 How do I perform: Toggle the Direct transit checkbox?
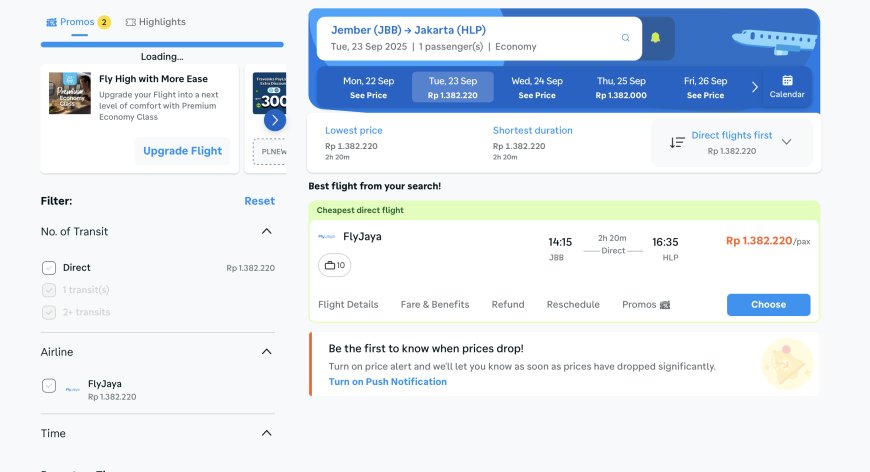coord(49,268)
